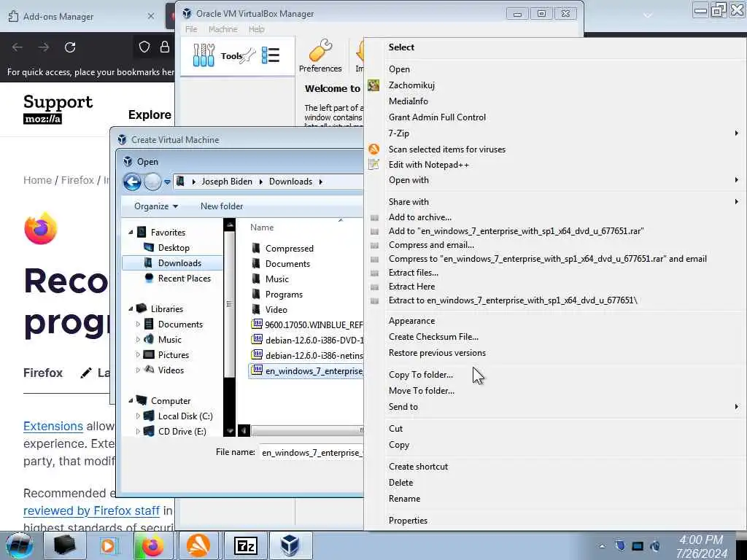Viewport: 747px width, 560px height.
Task: Click the horizontal scrollbar in file list
Action: [x=307, y=430]
